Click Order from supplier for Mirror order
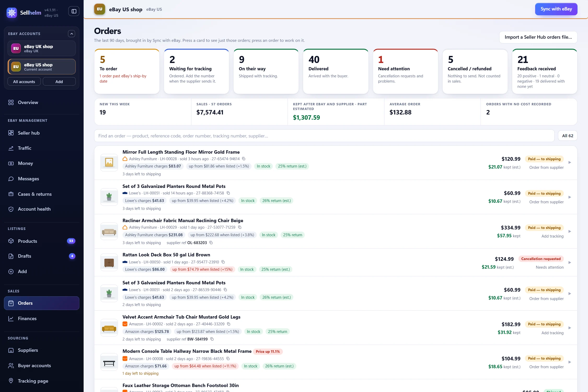588x392 pixels. [x=546, y=168]
